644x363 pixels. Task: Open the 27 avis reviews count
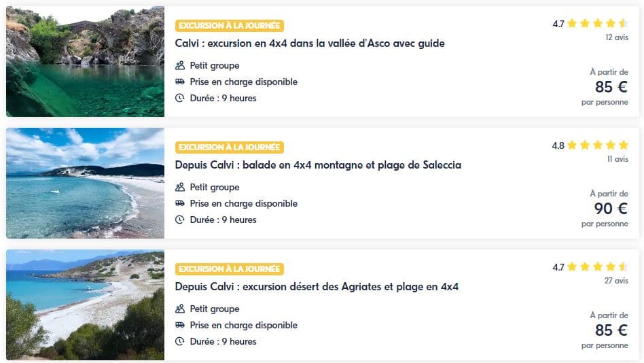click(x=616, y=281)
